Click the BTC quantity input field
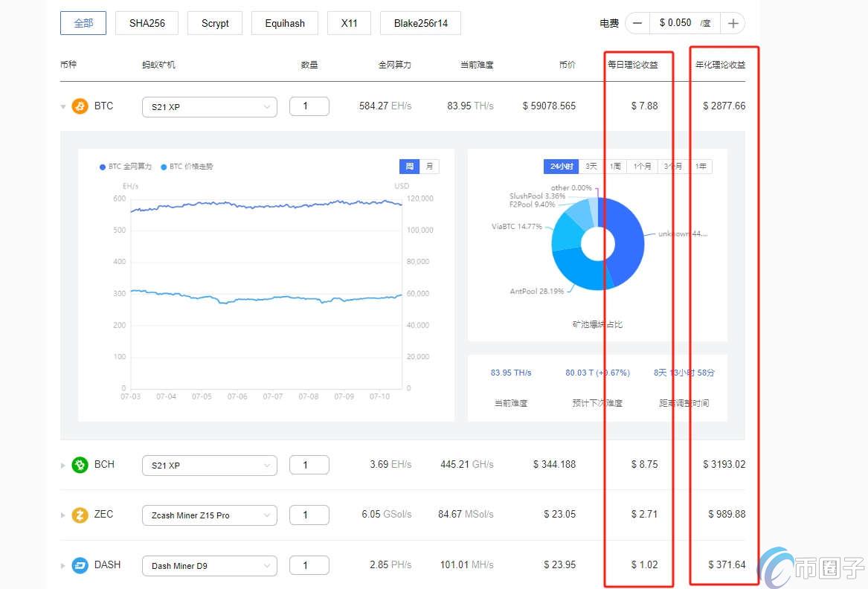 [309, 106]
